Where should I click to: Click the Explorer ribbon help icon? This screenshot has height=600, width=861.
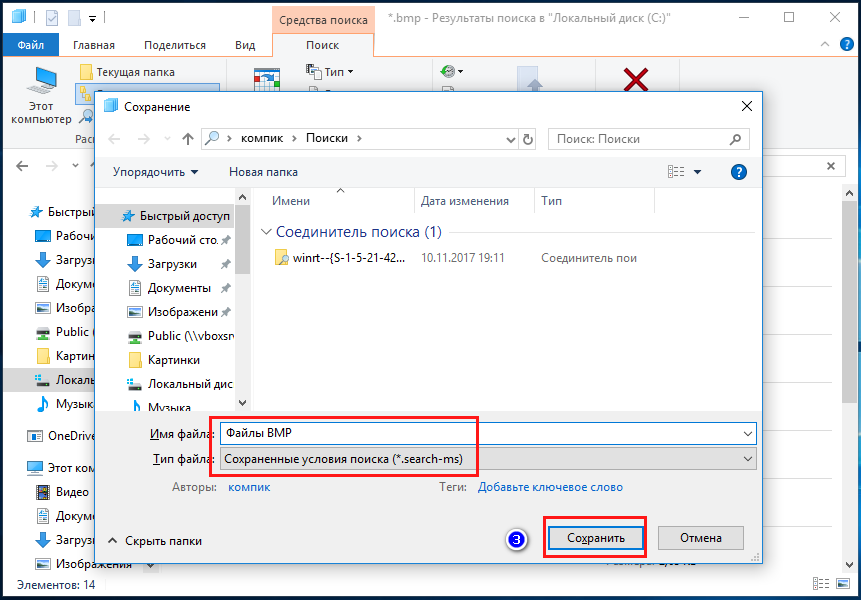point(847,44)
